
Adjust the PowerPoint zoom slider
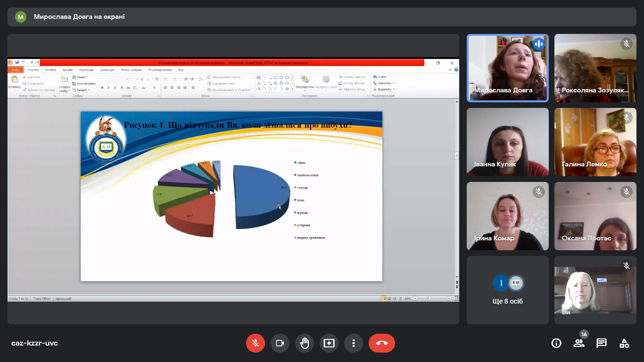(x=429, y=298)
